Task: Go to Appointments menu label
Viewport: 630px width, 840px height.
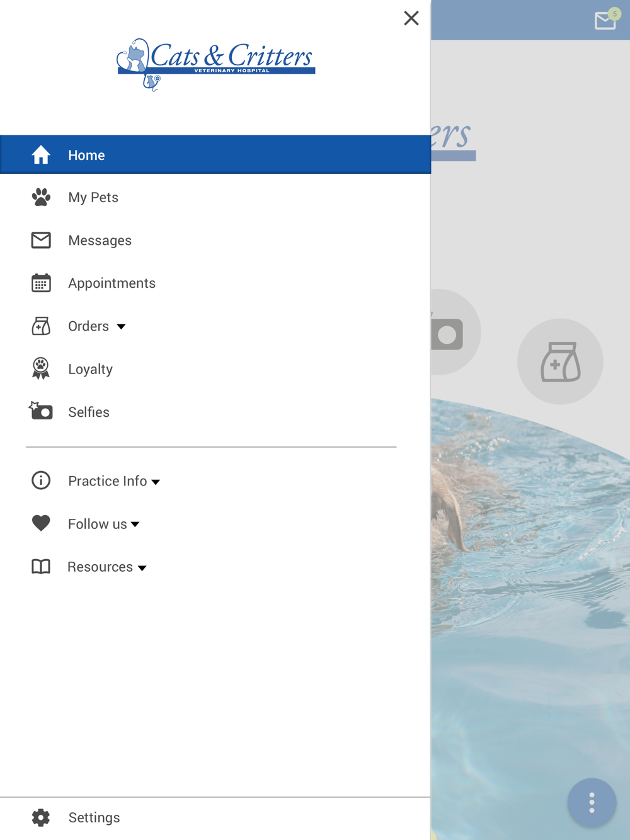Action: (x=112, y=283)
